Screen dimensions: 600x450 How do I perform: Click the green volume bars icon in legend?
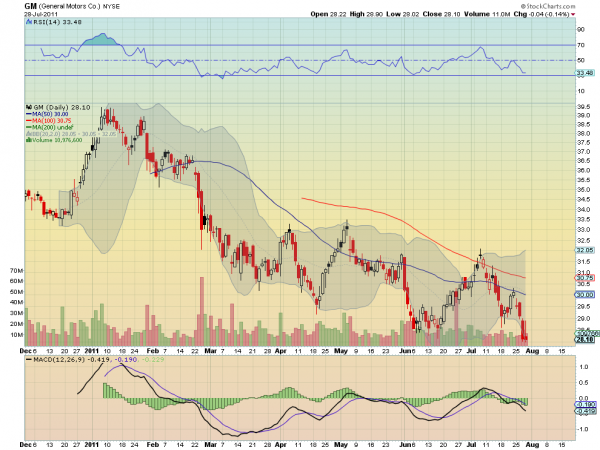point(28,140)
